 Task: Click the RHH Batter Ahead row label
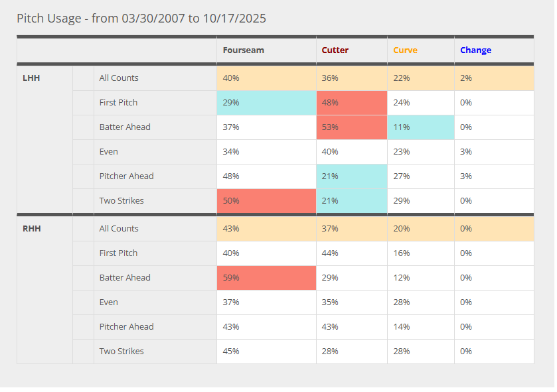125,277
